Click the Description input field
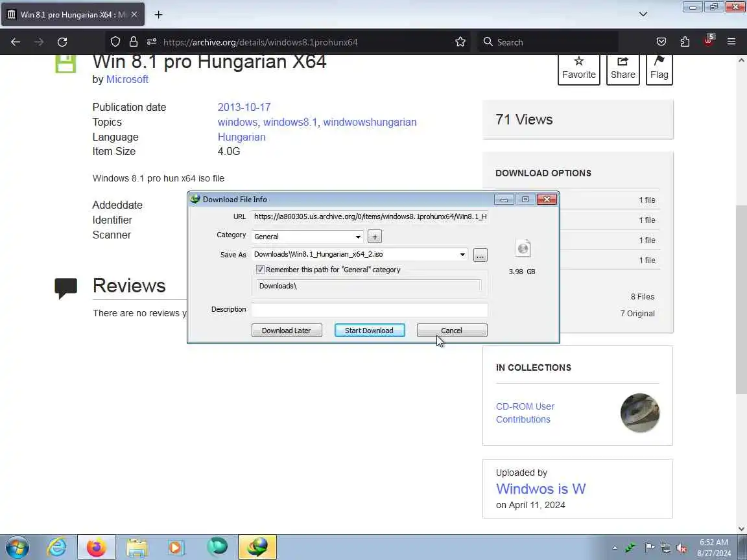 [370, 310]
